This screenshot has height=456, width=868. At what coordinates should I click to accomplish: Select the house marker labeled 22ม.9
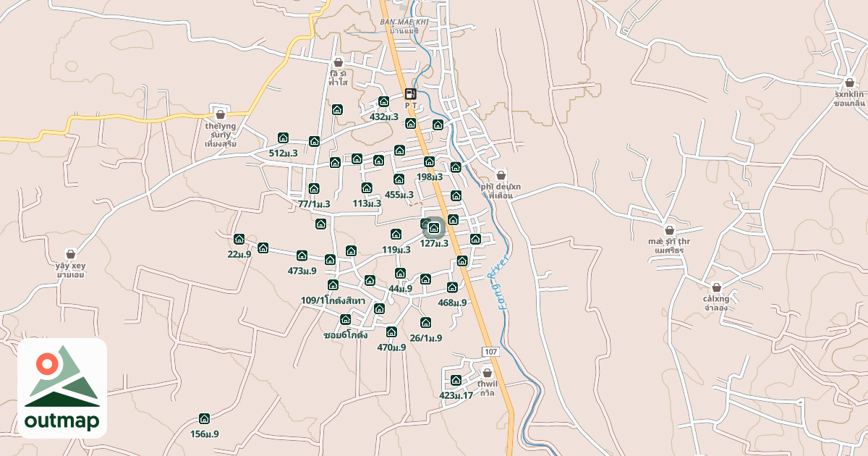tap(239, 239)
